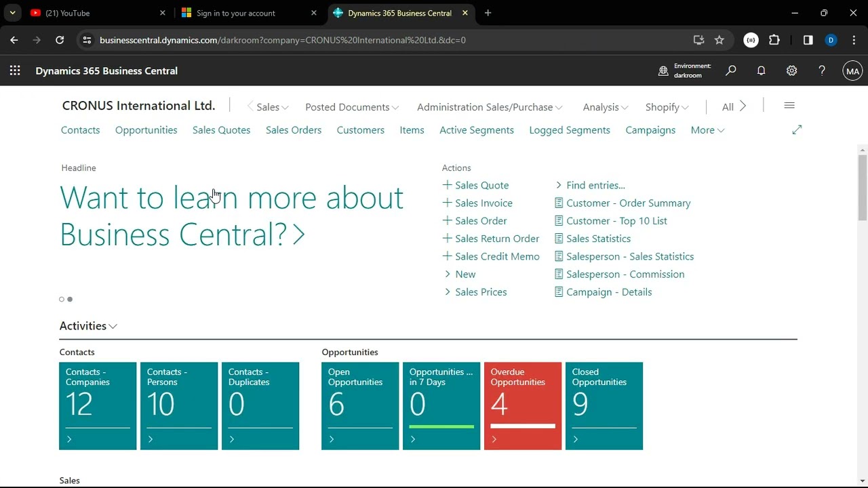
Task: Open the app launcher waffle icon
Action: (x=15, y=70)
